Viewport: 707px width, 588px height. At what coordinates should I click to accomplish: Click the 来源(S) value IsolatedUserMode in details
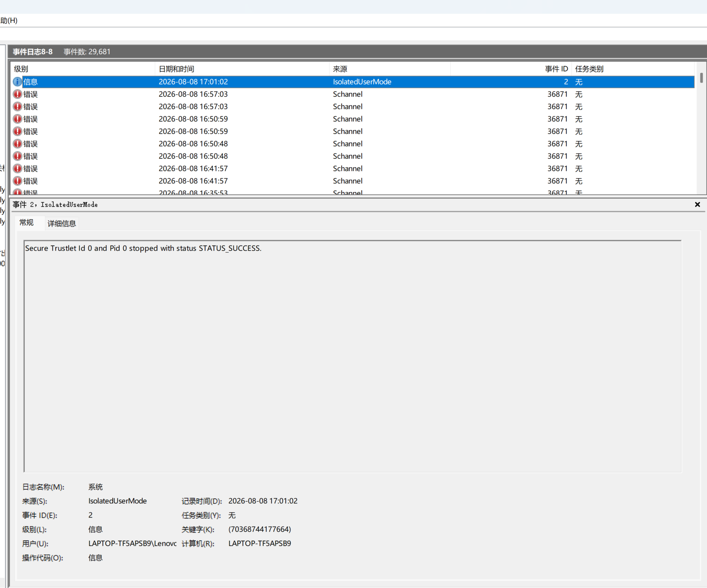(117, 501)
